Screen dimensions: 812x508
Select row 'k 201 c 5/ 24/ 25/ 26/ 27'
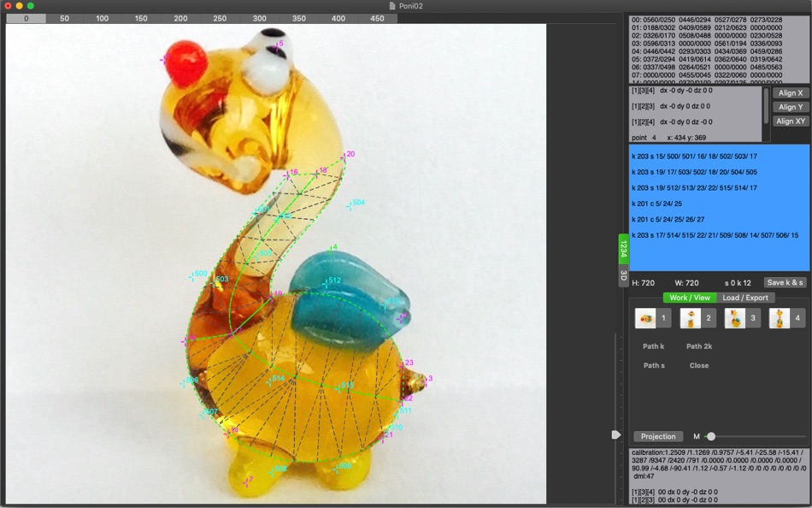coord(668,219)
